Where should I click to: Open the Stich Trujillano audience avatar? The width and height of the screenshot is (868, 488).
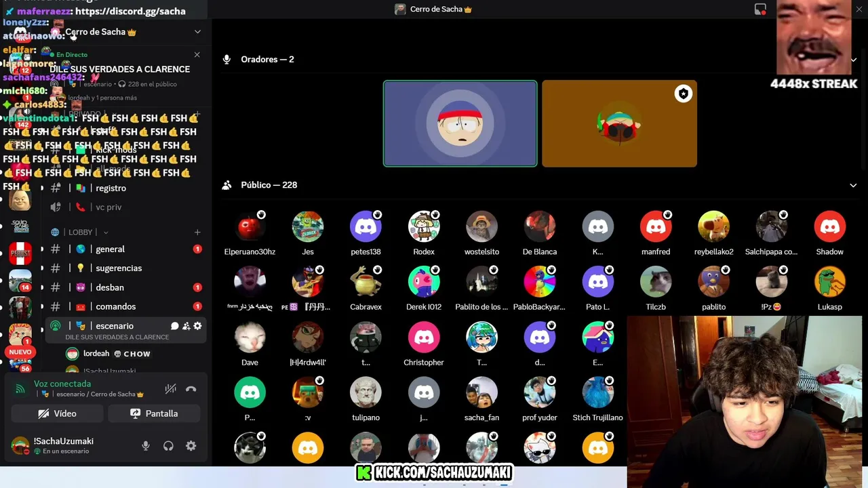tap(597, 392)
